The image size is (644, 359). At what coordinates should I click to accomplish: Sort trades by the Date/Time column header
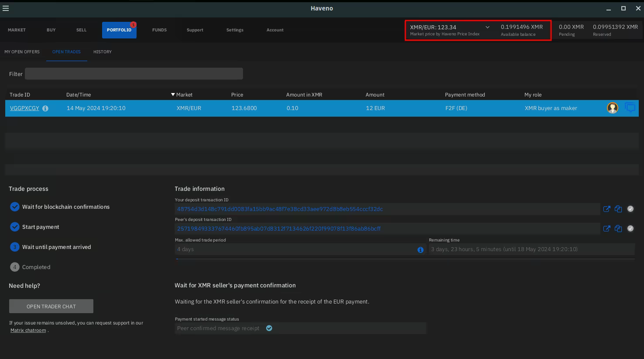tap(79, 95)
